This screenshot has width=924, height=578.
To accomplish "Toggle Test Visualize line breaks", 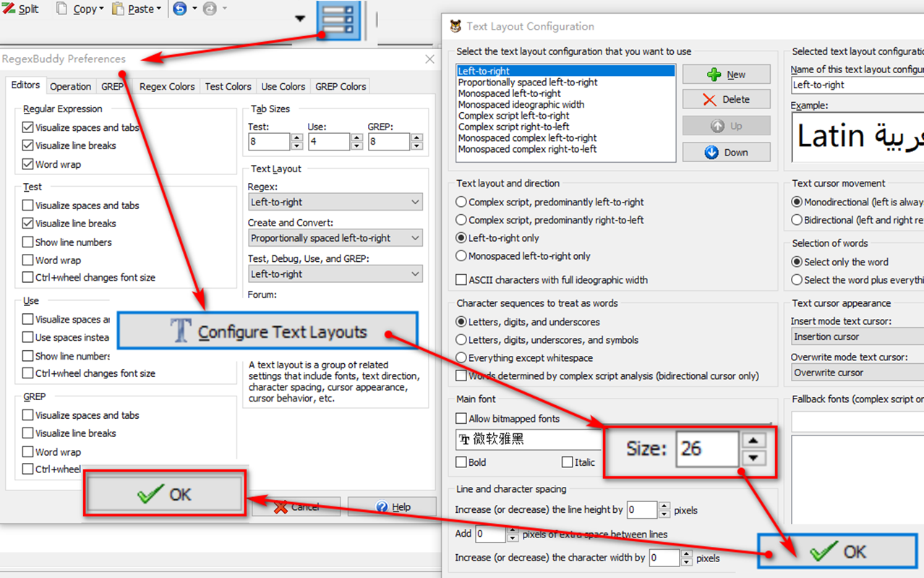I will tap(27, 224).
